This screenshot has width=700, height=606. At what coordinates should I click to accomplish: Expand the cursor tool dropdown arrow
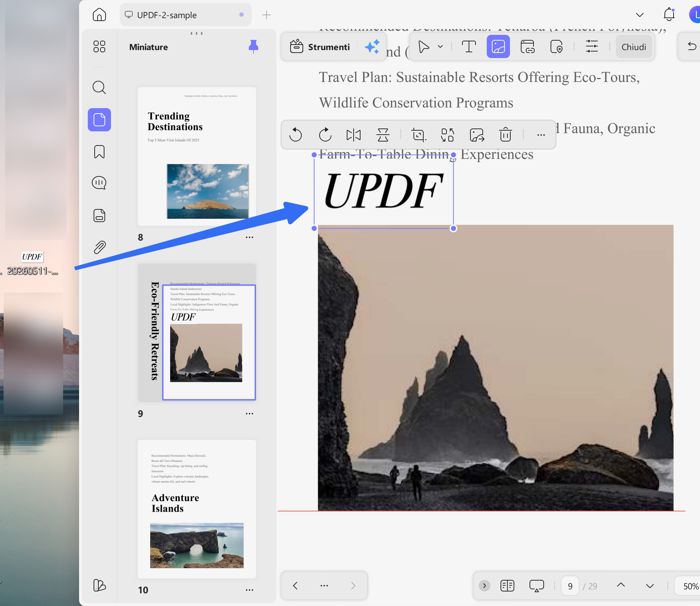(x=440, y=47)
